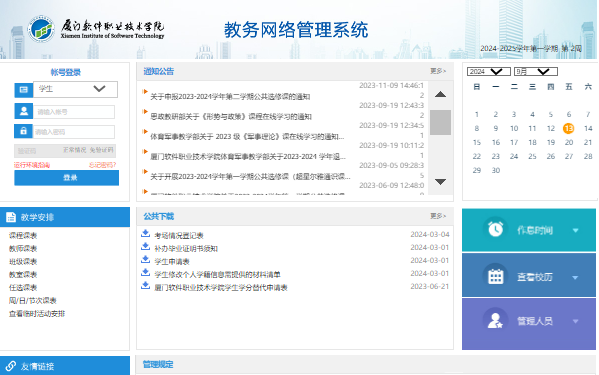
Task: Open 学生修改个人学籍信息需提供的材料清单 link
Action: coord(217,275)
